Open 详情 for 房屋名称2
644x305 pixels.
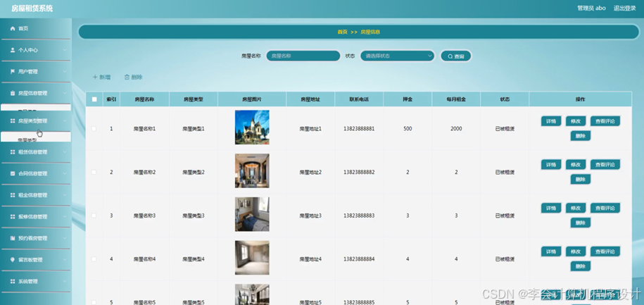point(551,164)
